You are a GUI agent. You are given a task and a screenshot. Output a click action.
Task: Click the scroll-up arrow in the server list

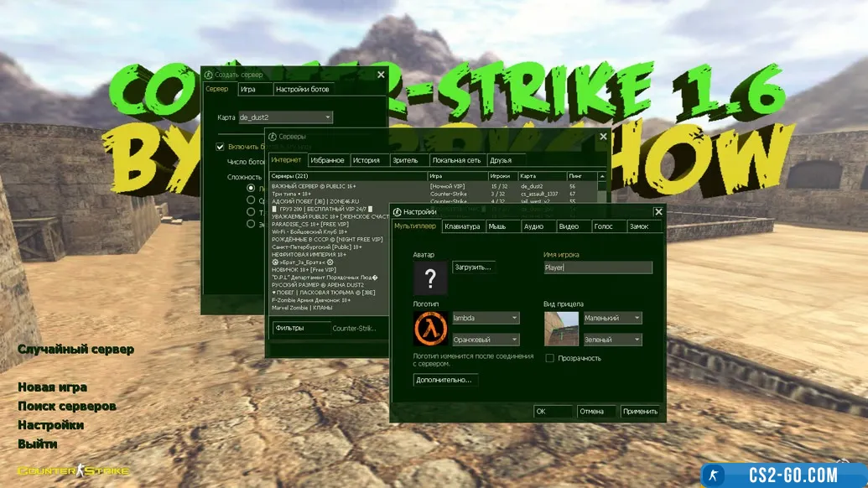(x=601, y=176)
